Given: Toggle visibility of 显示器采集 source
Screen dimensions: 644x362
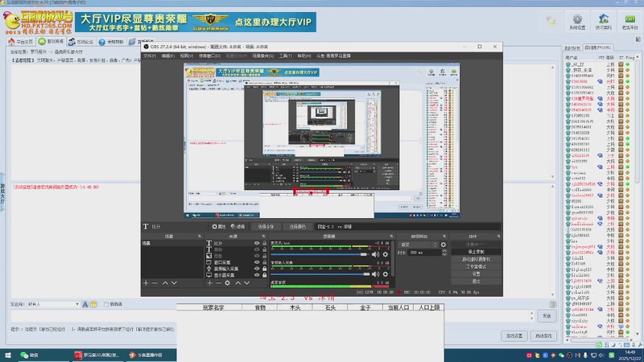Looking at the screenshot, I should click(257, 274).
